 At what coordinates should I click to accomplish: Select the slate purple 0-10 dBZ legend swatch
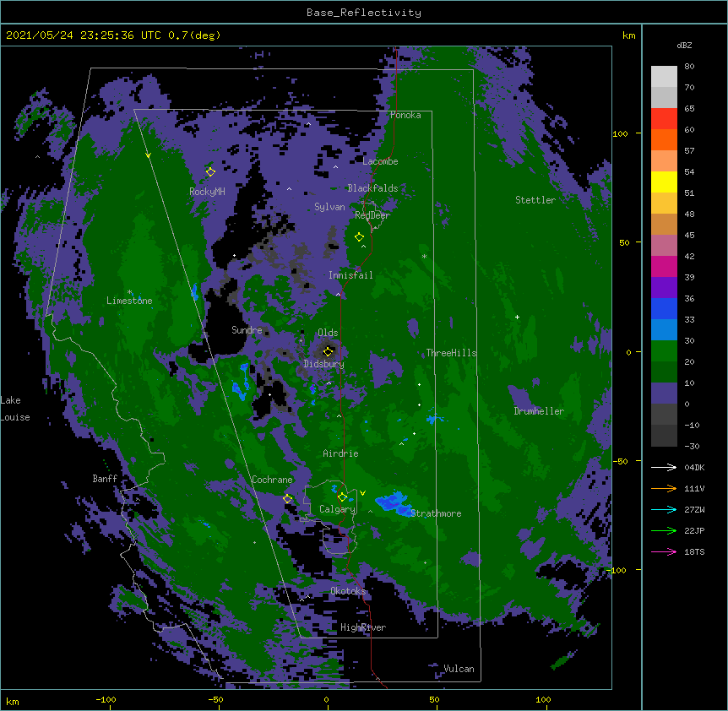(x=664, y=393)
